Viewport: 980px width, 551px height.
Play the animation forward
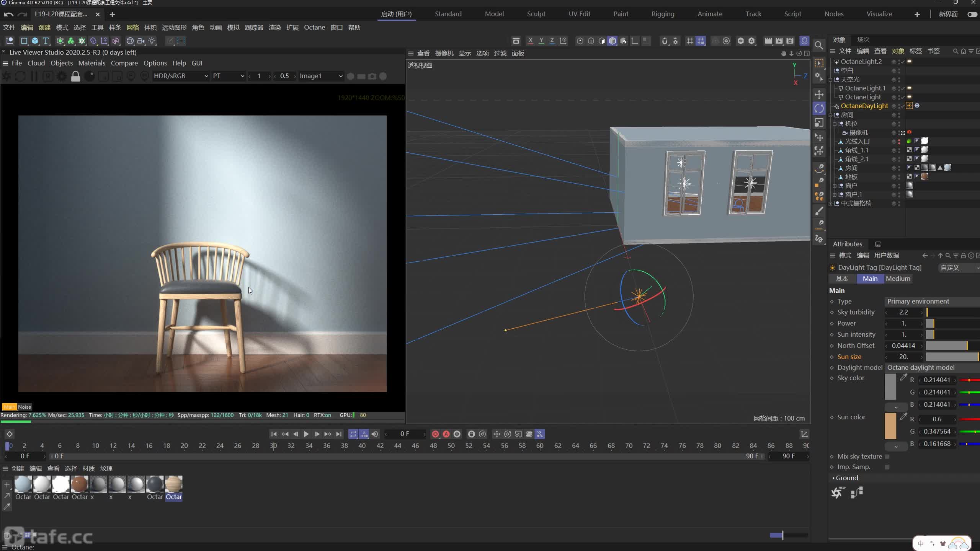click(x=306, y=434)
